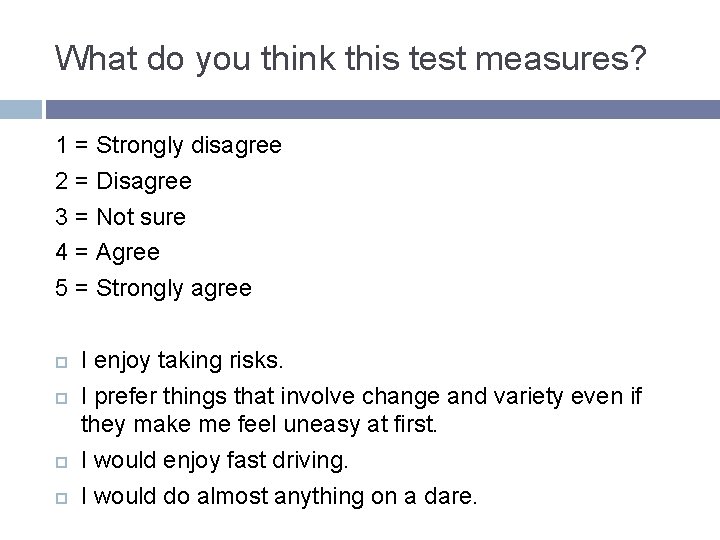Click the bullet beside 'I would enjoy fast driving'
720x540 pixels.
[62, 462]
